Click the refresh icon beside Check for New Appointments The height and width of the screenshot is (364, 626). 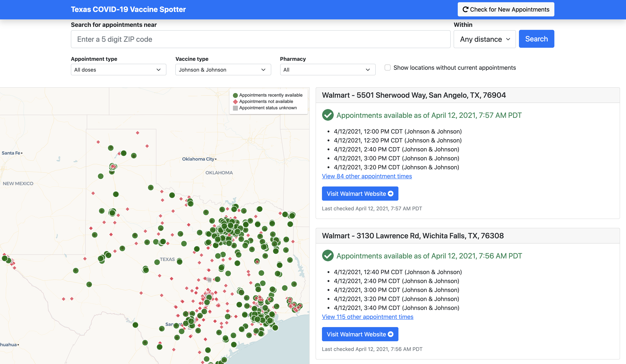click(465, 10)
